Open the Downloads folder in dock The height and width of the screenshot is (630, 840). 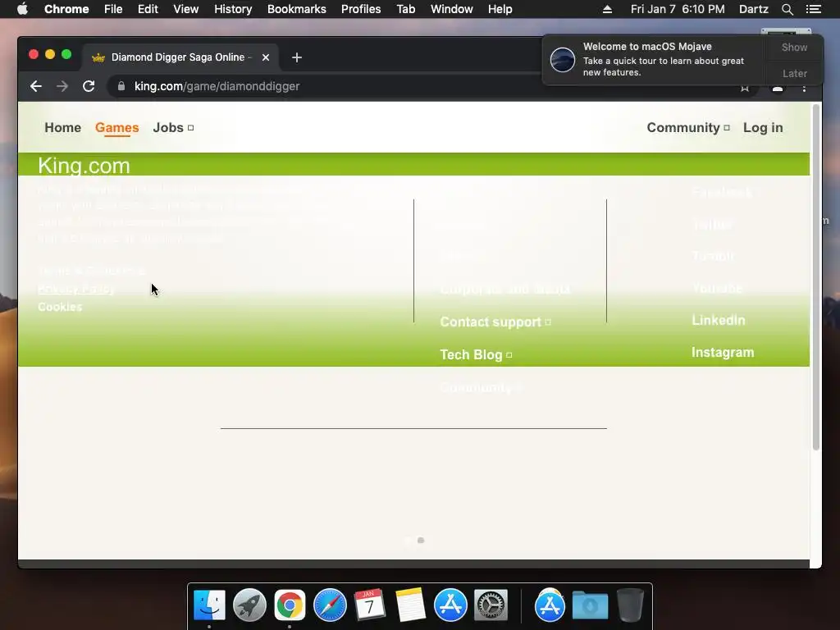(590, 605)
